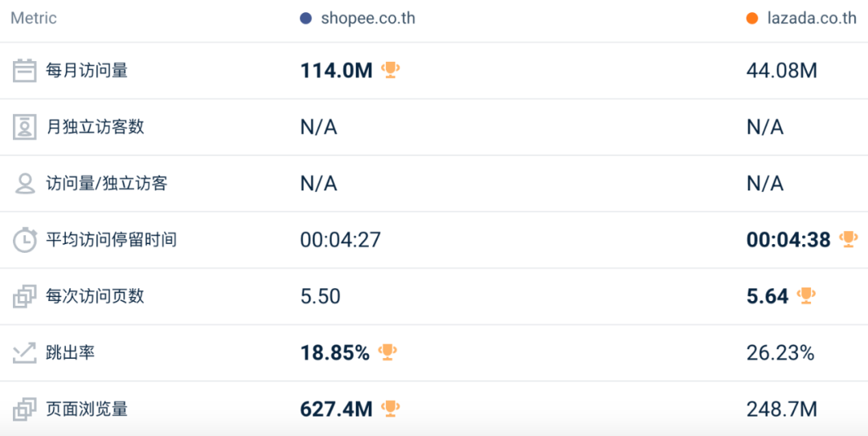Click lazada N/A in 访问量/独立访客 row
Viewport: 868px width, 436px height.
click(765, 184)
